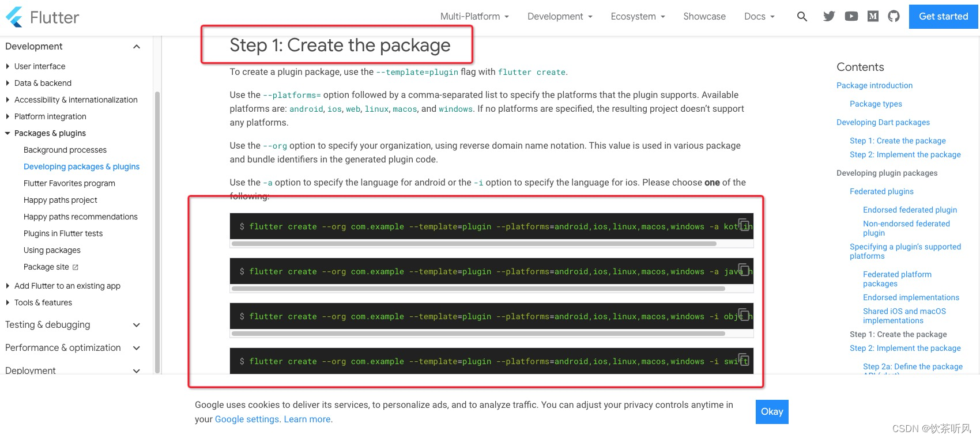The image size is (980, 439).
Task: Copy the java flutter create command
Action: pyautogui.click(x=744, y=270)
